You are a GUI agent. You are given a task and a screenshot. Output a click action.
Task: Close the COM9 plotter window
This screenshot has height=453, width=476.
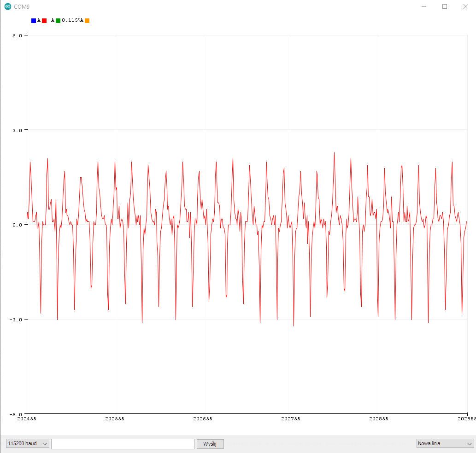[466, 6]
